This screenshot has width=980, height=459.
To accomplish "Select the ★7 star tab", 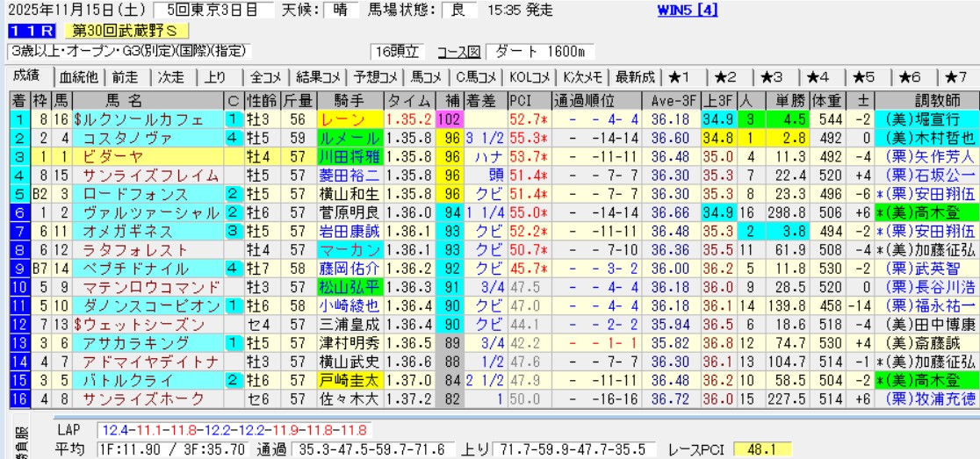I will pos(956,76).
